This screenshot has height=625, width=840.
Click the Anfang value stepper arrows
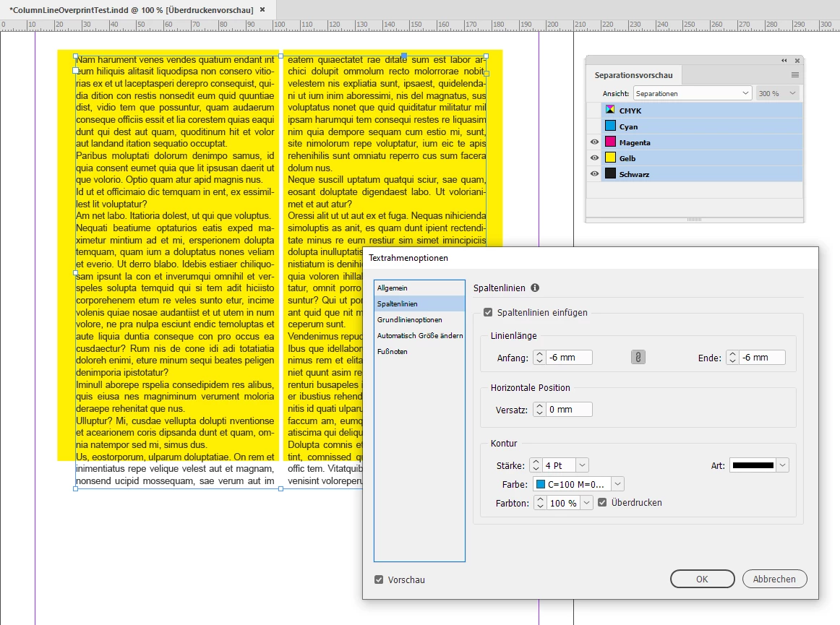click(x=539, y=357)
